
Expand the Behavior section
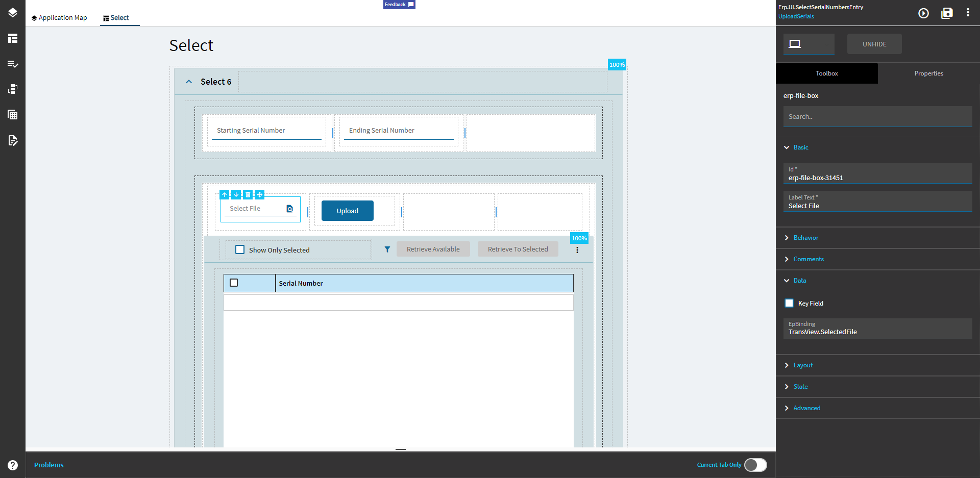point(787,238)
